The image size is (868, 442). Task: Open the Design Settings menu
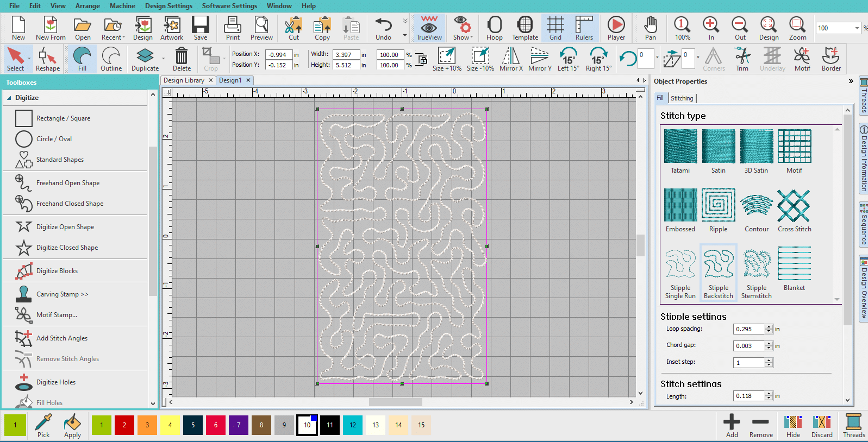pyautogui.click(x=168, y=6)
